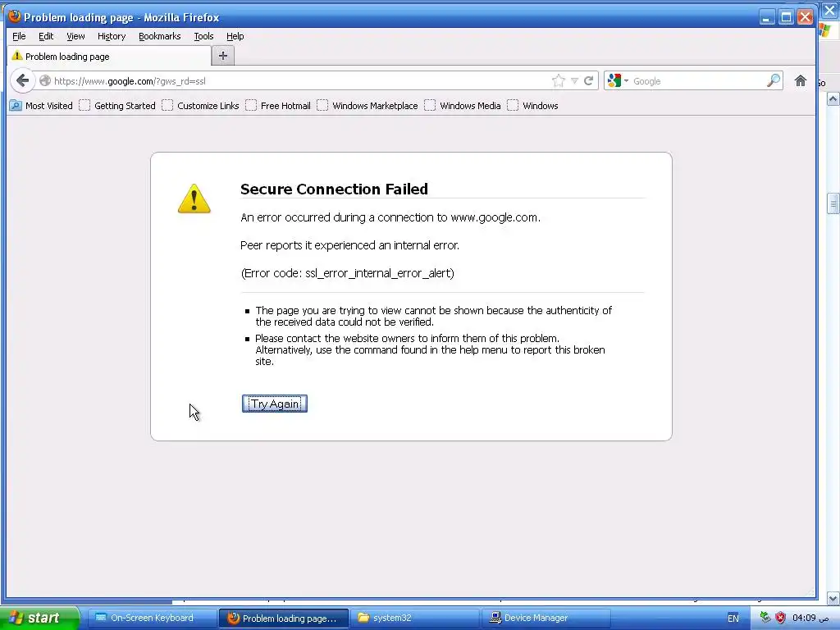Open the Free Hotmail bookmark
Viewport: 840px width, 630px height.
[x=278, y=106]
